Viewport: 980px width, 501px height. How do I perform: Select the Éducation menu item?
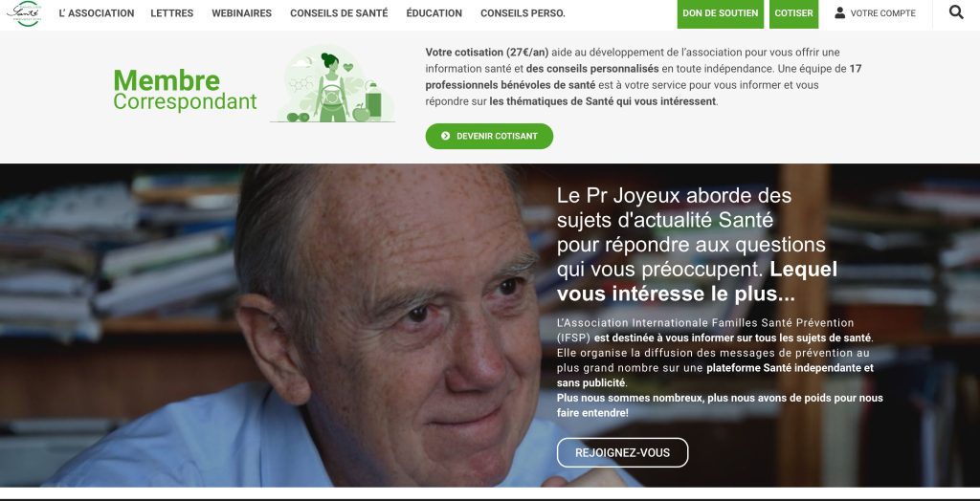(434, 13)
